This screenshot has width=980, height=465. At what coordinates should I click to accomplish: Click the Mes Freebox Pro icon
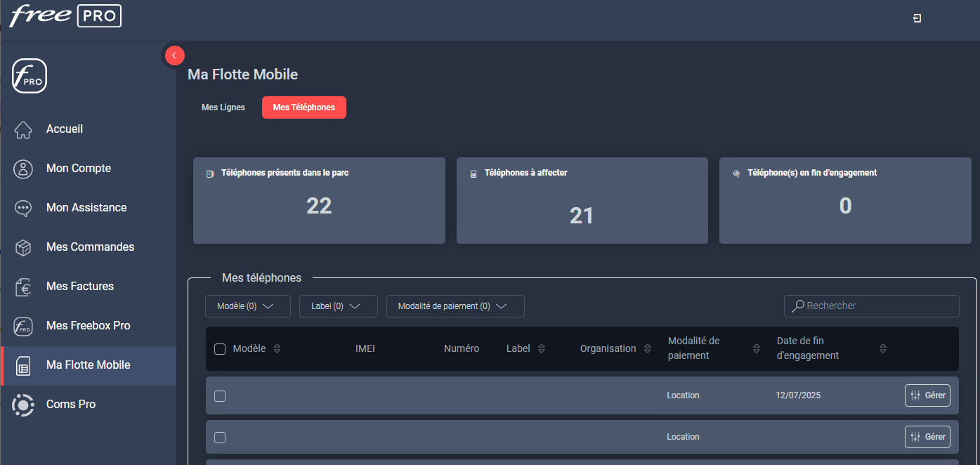pyautogui.click(x=23, y=326)
